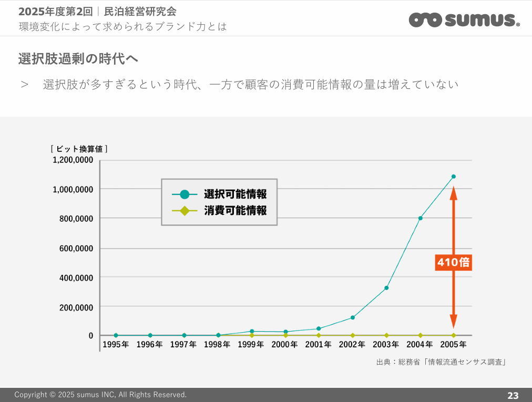
Task: Select the teal data point for 2002年
Action: (352, 317)
